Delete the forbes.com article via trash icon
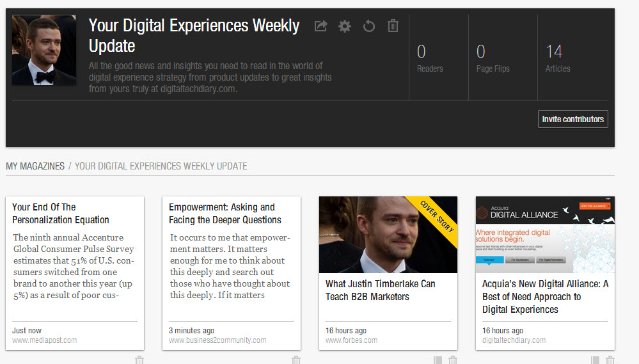639x364 pixels. click(453, 360)
